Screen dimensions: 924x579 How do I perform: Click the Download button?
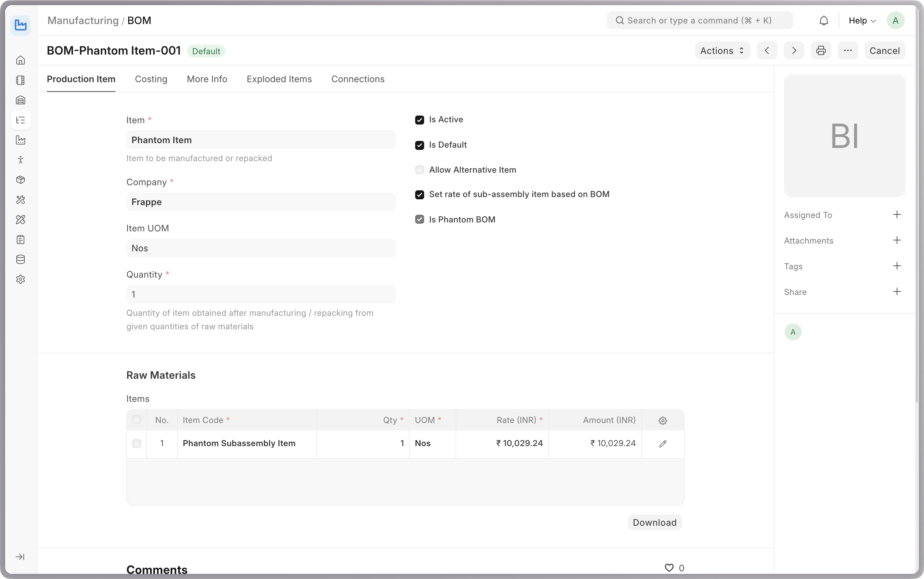[x=654, y=522]
